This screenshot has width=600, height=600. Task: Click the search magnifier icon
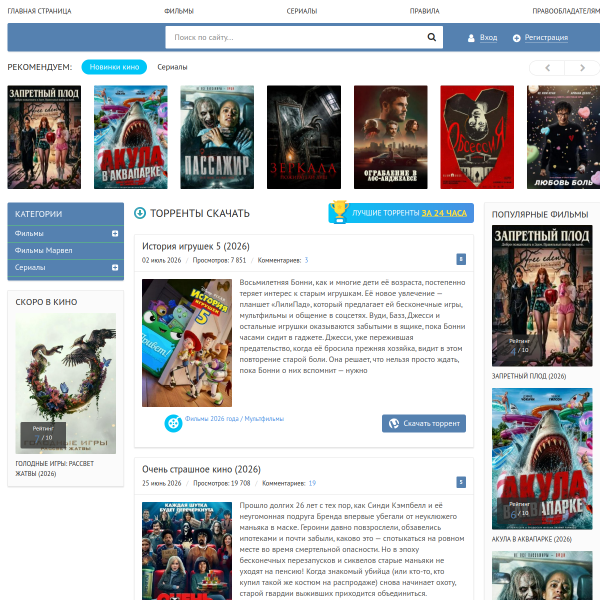pyautogui.click(x=432, y=37)
